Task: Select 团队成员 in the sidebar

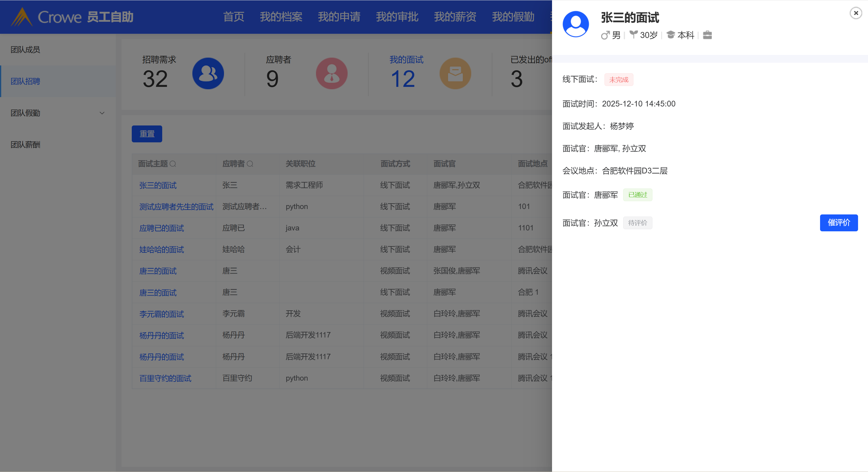Action: pos(25,49)
